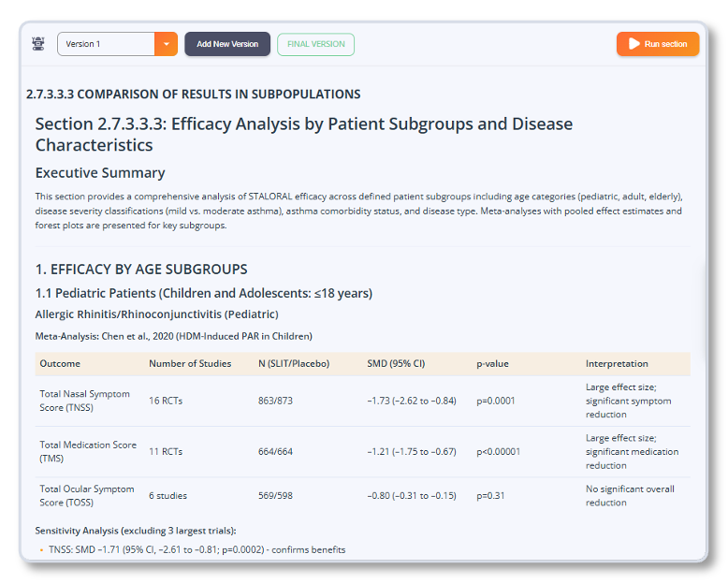Select the Efficacy by Age Subgroups heading
The height and width of the screenshot is (584, 728).
[x=141, y=270]
